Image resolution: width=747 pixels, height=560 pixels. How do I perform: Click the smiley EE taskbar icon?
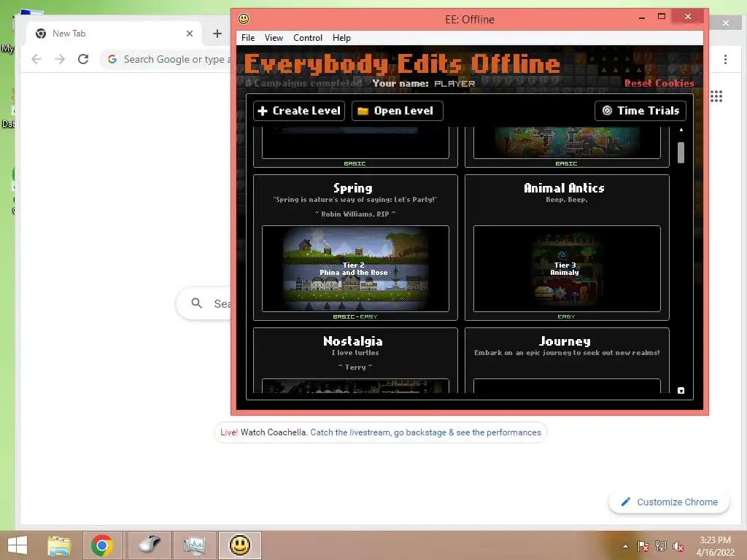pyautogui.click(x=239, y=545)
